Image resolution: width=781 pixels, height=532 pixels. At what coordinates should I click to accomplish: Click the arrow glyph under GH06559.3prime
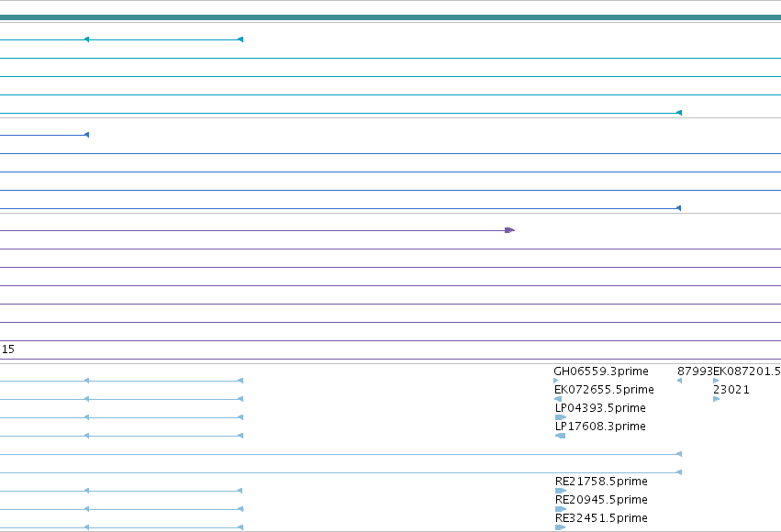pyautogui.click(x=556, y=381)
